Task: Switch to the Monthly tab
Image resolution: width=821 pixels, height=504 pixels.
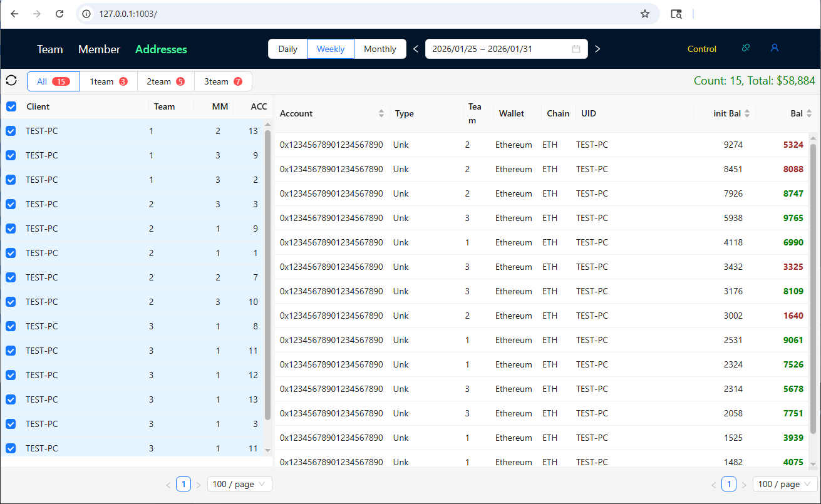Action: (x=380, y=48)
